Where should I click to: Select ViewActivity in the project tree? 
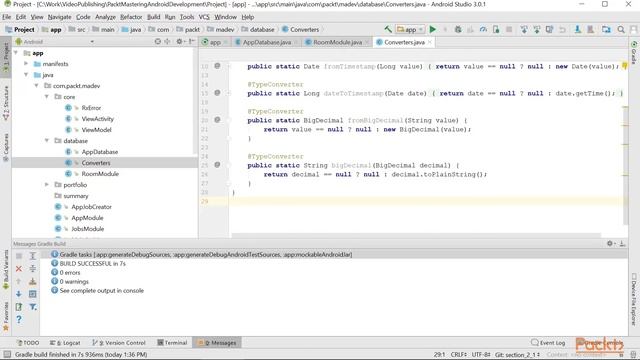pyautogui.click(x=98, y=119)
